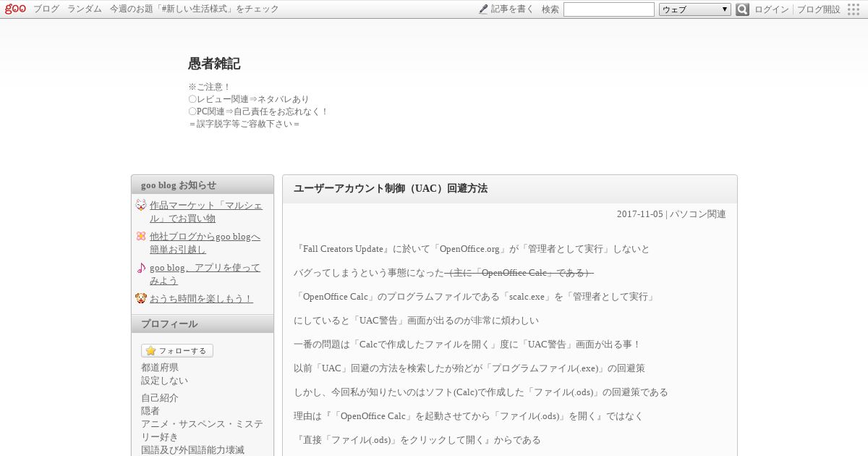
Task: Click the line beginning 以前「UAC」回避の方法
Action: [x=469, y=368]
